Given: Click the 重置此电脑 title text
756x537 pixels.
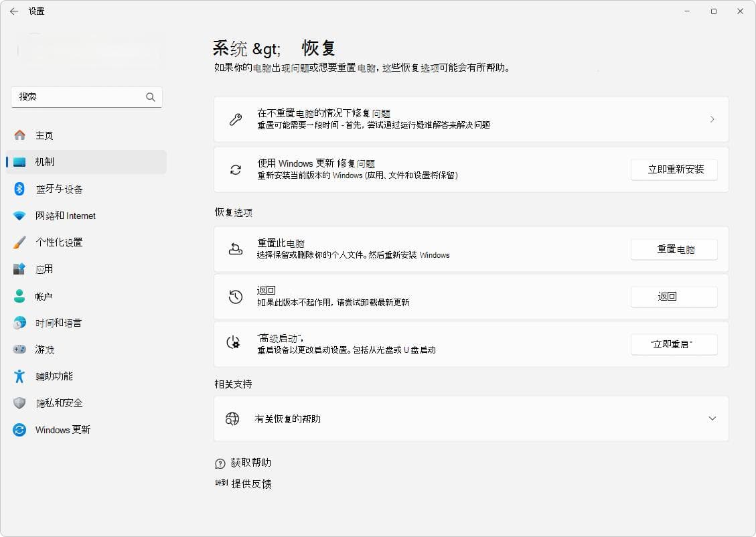Looking at the screenshot, I should (x=281, y=244).
